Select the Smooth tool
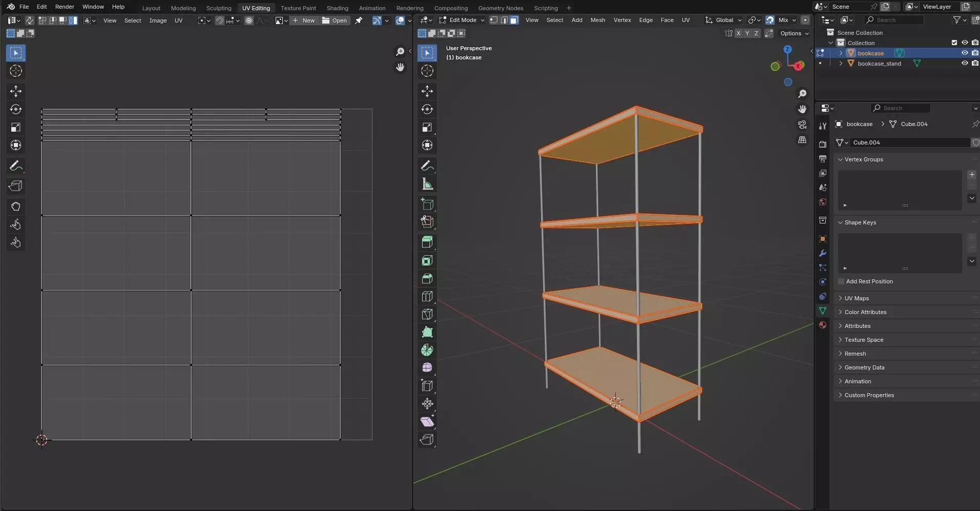 pos(427,367)
